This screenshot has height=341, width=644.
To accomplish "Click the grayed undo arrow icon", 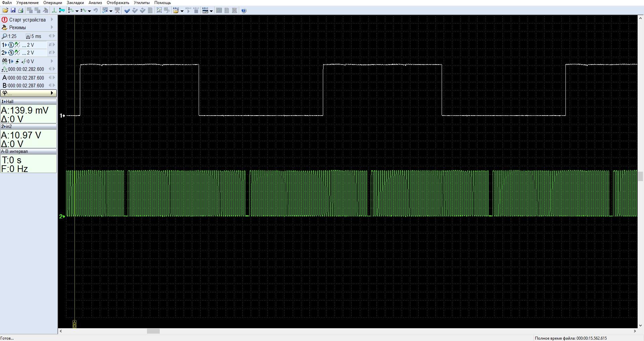I will click(x=96, y=10).
